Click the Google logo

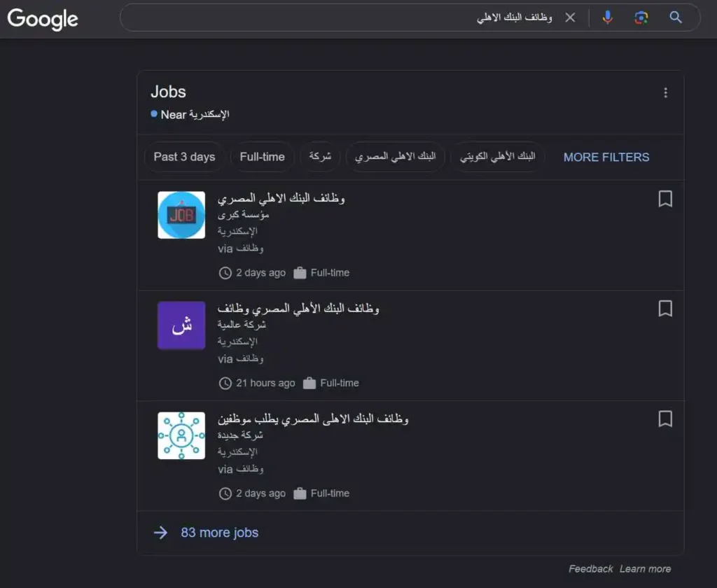coord(42,19)
